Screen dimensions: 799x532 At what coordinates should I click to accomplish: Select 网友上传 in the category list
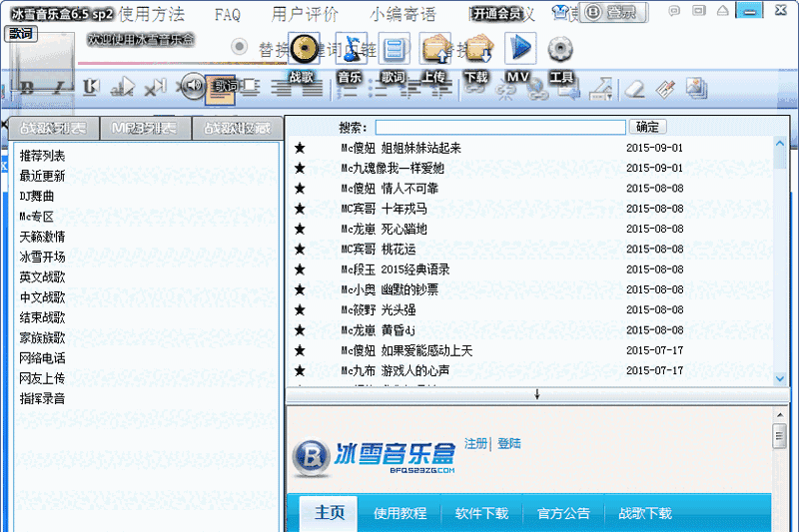(x=42, y=378)
